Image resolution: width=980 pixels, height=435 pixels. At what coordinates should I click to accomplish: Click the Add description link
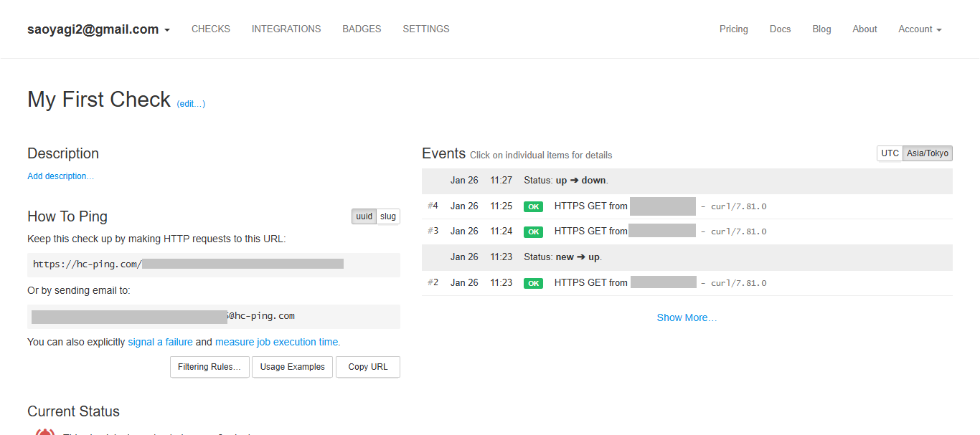[60, 176]
